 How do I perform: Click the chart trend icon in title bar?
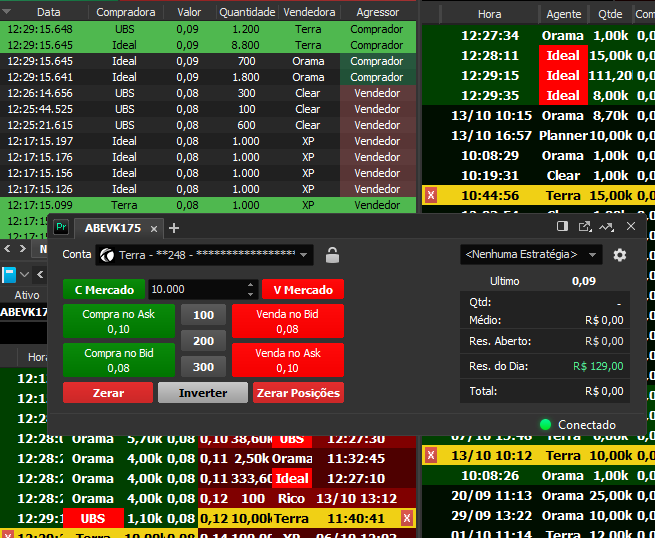[x=607, y=227]
